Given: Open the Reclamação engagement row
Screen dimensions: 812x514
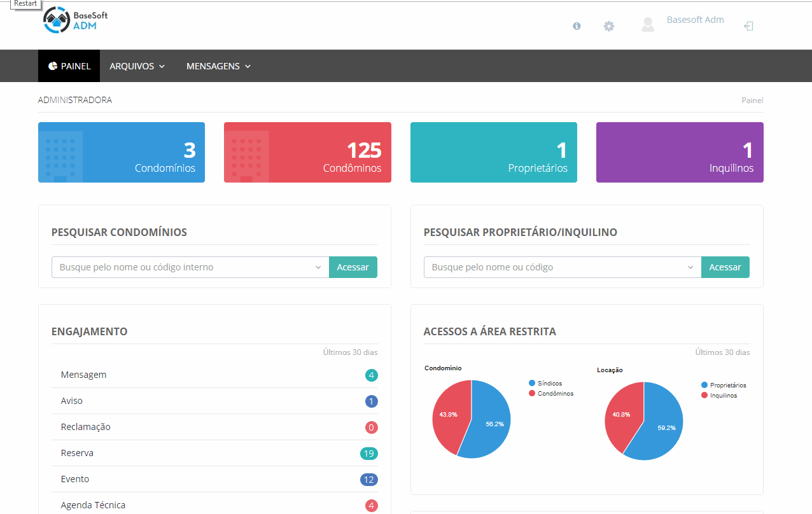Looking at the screenshot, I should pos(86,427).
